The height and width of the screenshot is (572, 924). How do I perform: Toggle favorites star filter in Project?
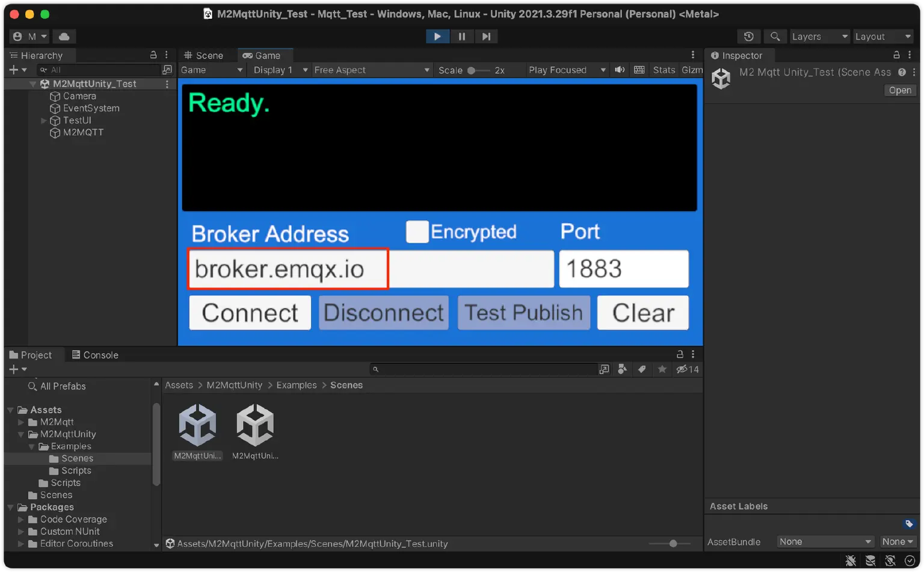(662, 369)
